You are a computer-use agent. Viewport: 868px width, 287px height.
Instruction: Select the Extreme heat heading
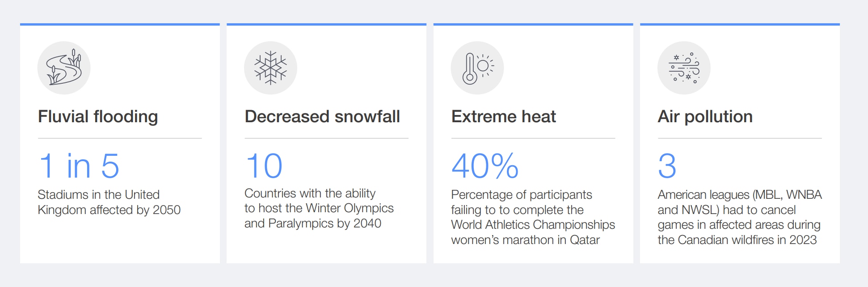504,117
